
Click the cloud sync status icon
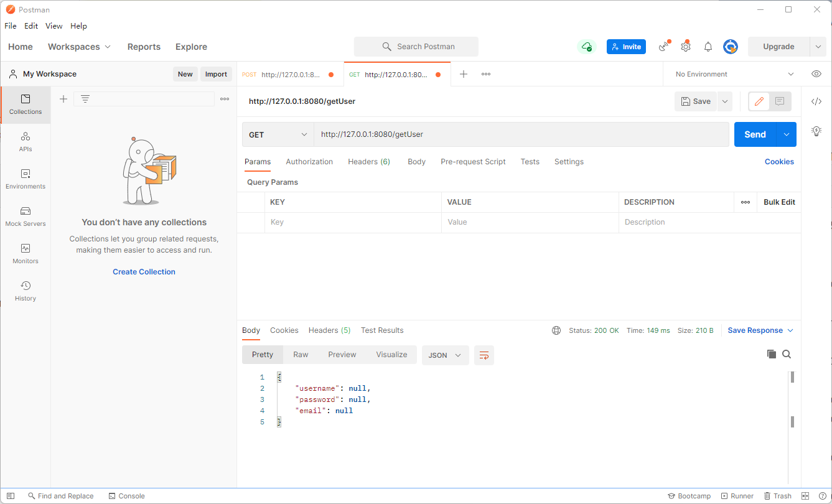click(x=586, y=47)
